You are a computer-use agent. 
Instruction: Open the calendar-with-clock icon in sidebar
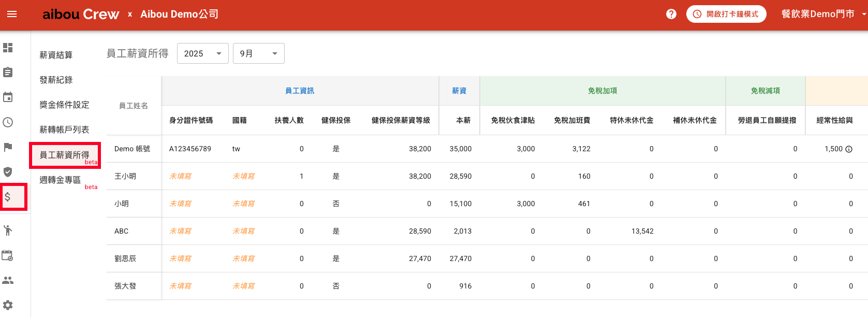[x=8, y=255]
